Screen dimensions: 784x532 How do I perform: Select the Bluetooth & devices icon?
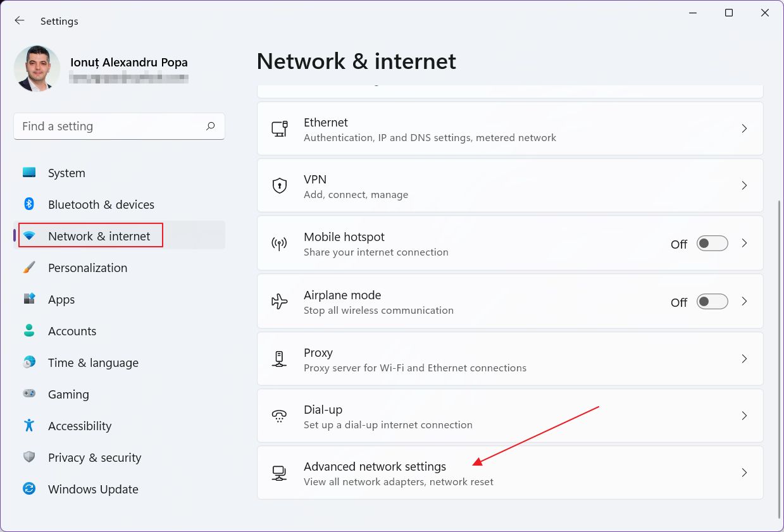pyautogui.click(x=29, y=204)
